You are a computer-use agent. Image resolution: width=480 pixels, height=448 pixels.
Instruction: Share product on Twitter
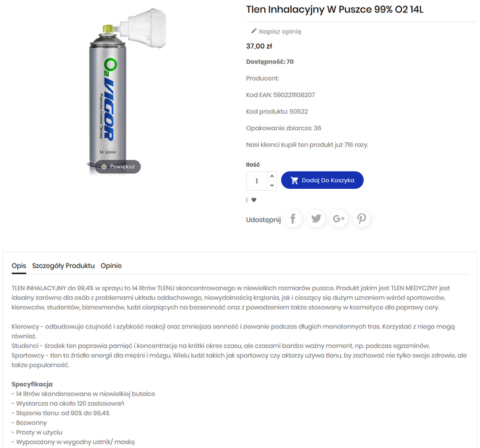tap(316, 219)
